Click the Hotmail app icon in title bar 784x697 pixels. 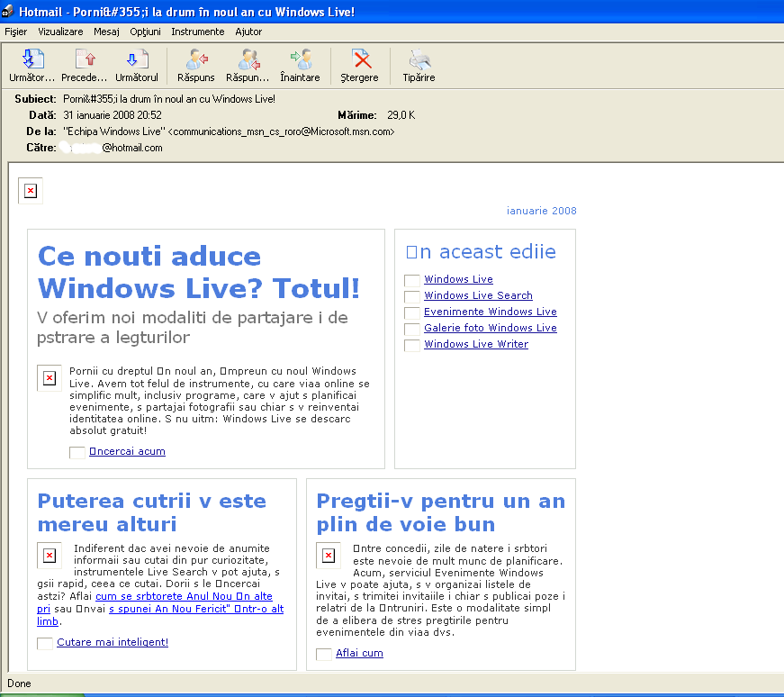coord(7,11)
